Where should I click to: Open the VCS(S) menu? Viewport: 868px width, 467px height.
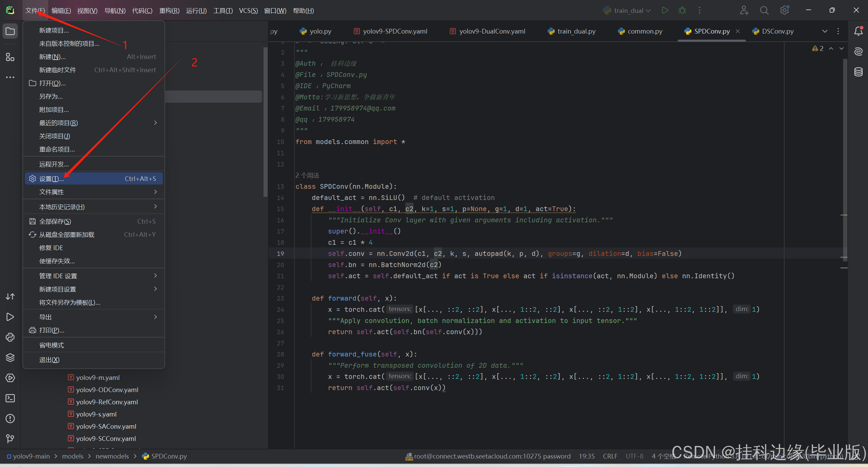(248, 11)
